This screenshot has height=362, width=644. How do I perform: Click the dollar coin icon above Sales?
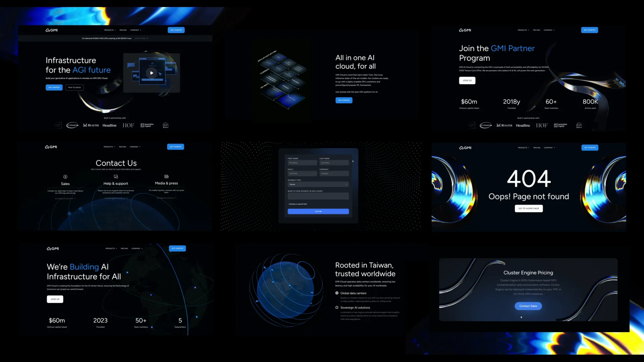point(65,177)
